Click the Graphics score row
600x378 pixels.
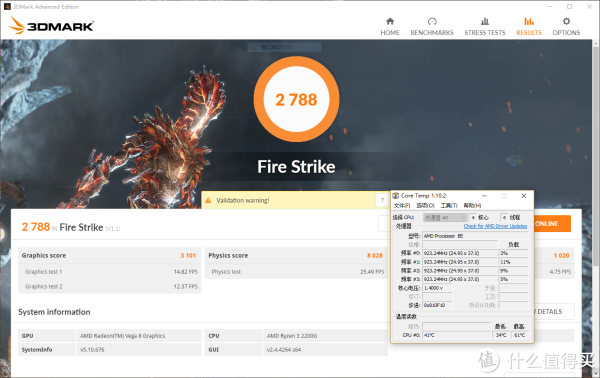pyautogui.click(x=109, y=255)
